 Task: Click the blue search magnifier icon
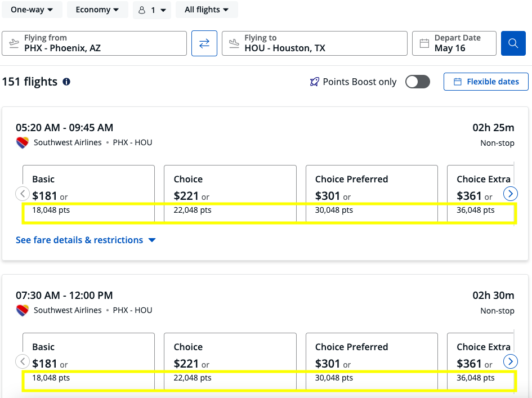[513, 43]
